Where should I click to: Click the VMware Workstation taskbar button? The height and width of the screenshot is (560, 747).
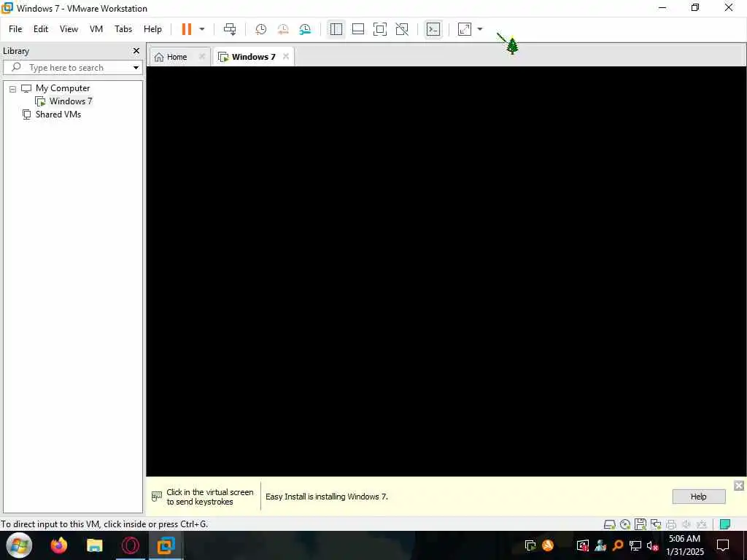[x=166, y=545]
